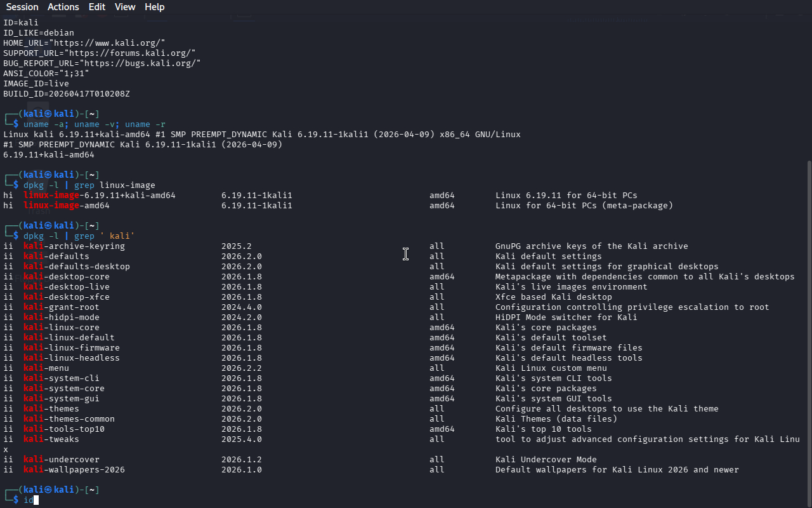Click the kali-archive-keyring package name
The height and width of the screenshot is (508, 812).
coord(74,246)
